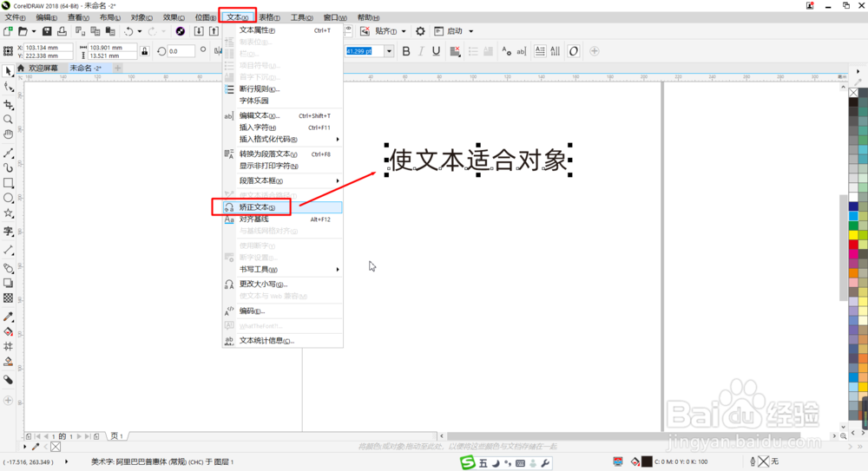
Task: Click the Sogou input method S icon
Action: [x=468, y=462]
